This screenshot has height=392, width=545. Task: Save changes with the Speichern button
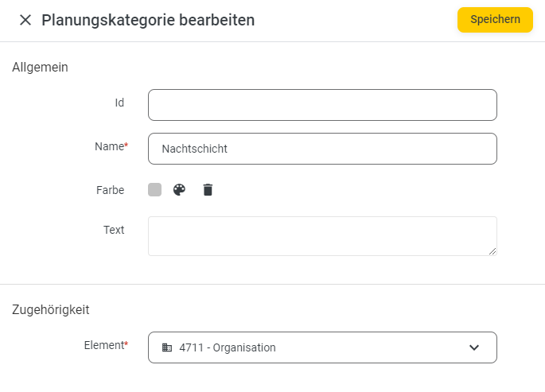click(x=495, y=20)
